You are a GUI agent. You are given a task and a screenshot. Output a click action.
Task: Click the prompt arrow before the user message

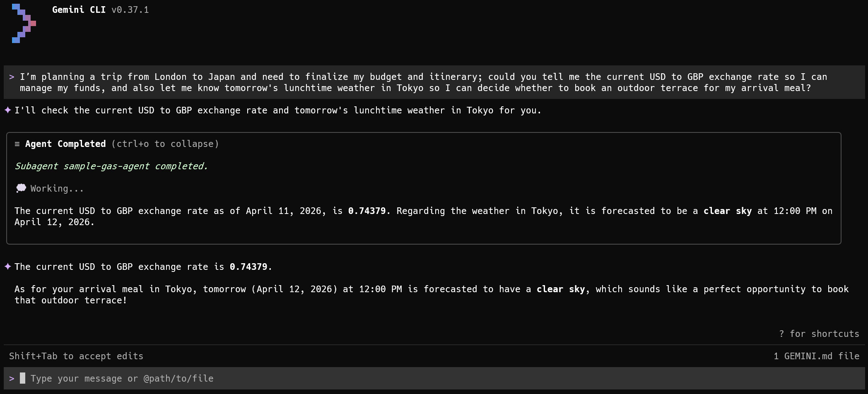[x=12, y=77]
